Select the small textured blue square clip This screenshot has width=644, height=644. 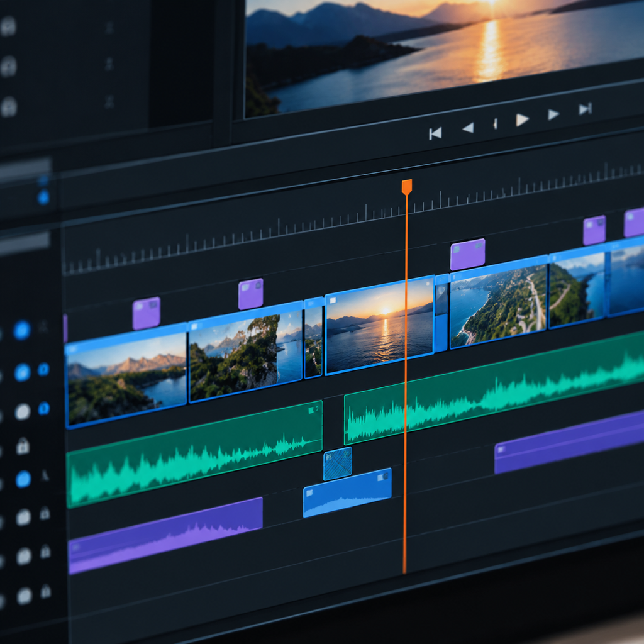(x=338, y=464)
